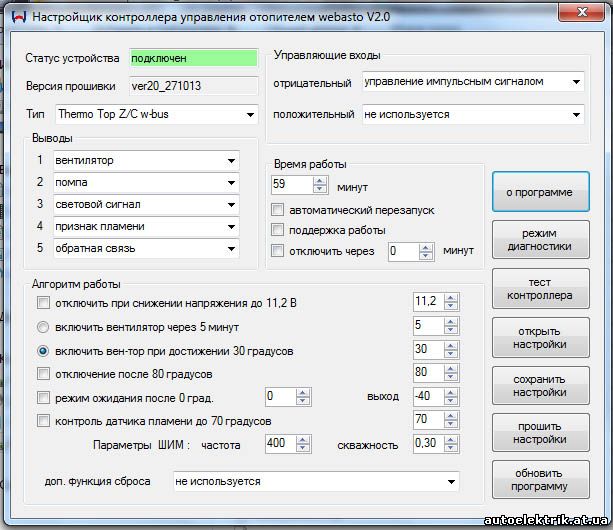Increase work time 59 minutes with up arrow
Screen dimensions: 613x530
[320, 181]
